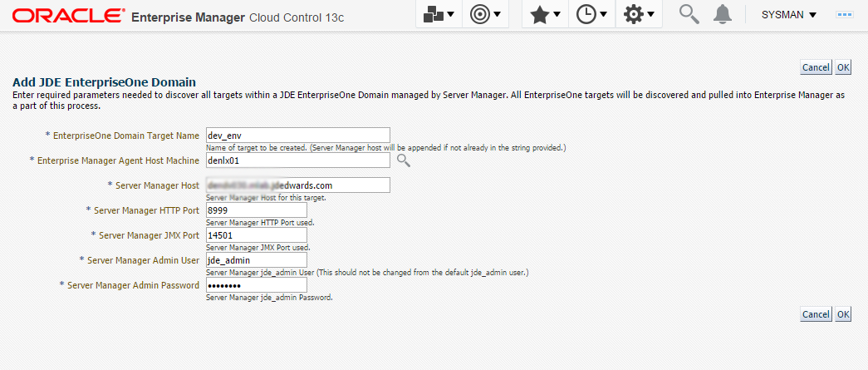868x370 pixels.
Task: Click the three-dot icon beside SYSMAN
Action: click(x=845, y=15)
